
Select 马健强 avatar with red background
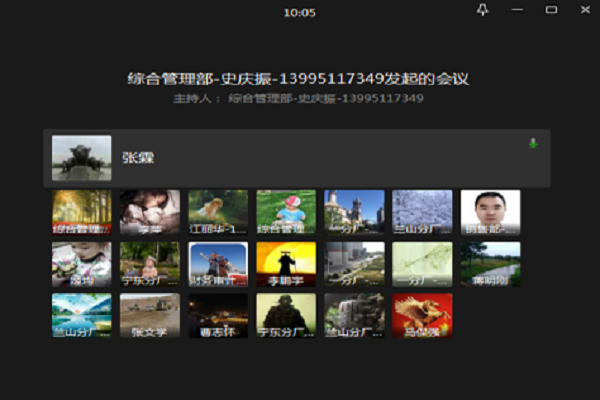tap(422, 315)
